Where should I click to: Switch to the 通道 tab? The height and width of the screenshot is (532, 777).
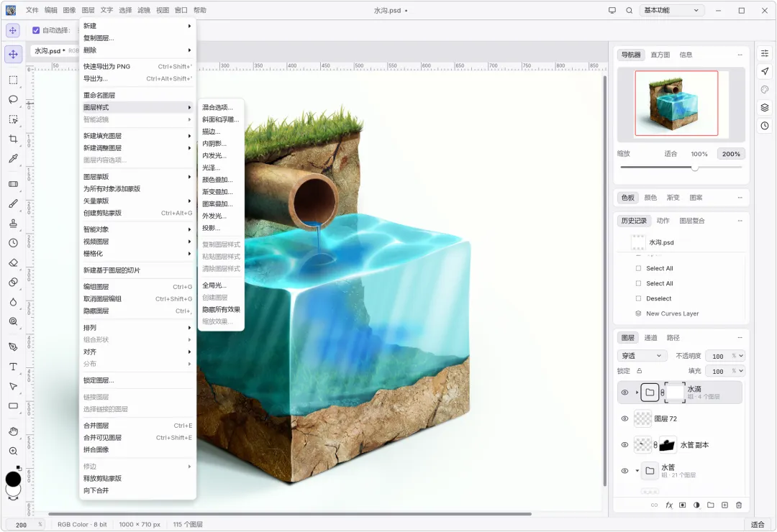[x=650, y=338]
